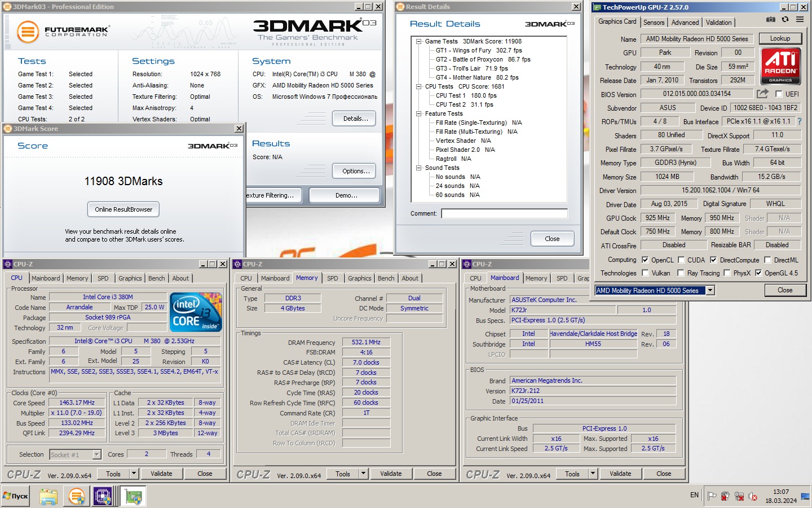Open the Пуск Start button
812x508 pixels.
pyautogui.click(x=16, y=496)
